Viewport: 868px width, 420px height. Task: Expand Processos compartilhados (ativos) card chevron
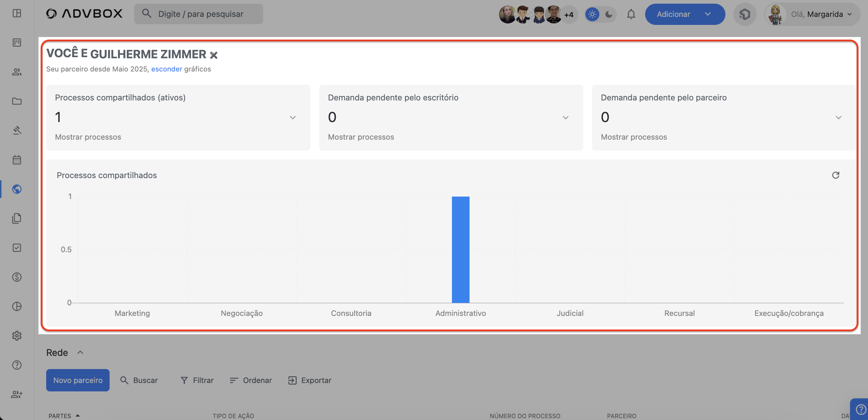[293, 118]
